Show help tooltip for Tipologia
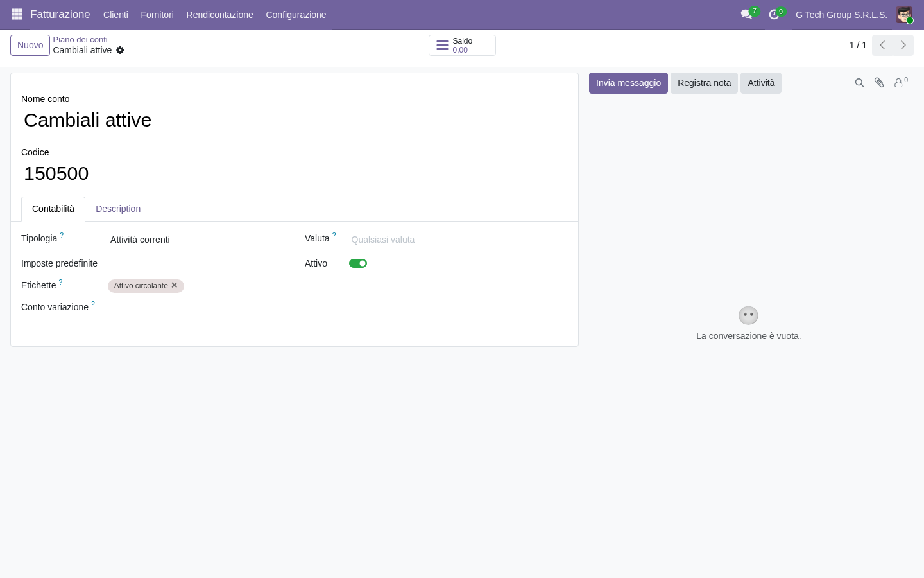Image resolution: width=924 pixels, height=578 pixels. pos(62,235)
